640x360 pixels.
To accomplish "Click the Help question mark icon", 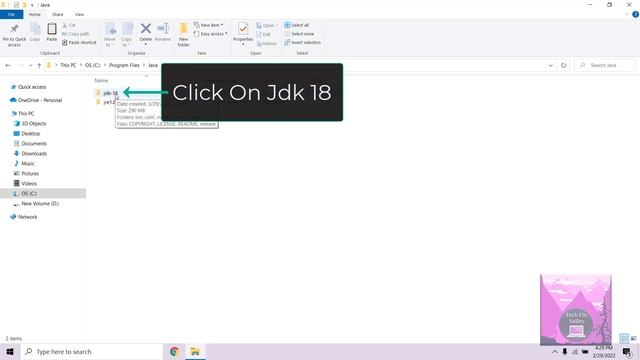I will coord(635,14).
